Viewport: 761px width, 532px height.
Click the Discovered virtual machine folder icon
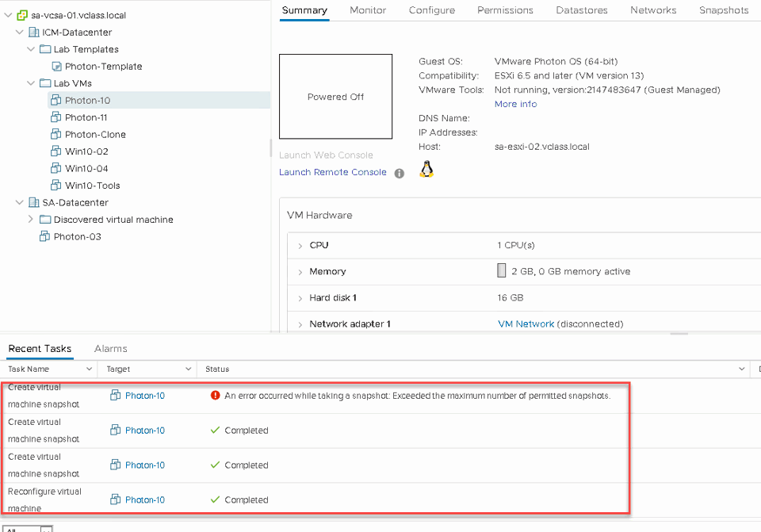(45, 220)
